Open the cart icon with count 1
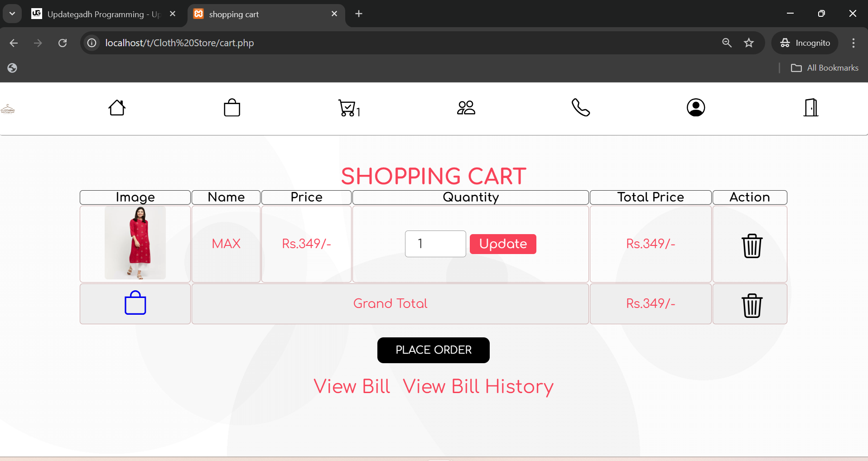Screen dimensions: 868x461 [349, 108]
